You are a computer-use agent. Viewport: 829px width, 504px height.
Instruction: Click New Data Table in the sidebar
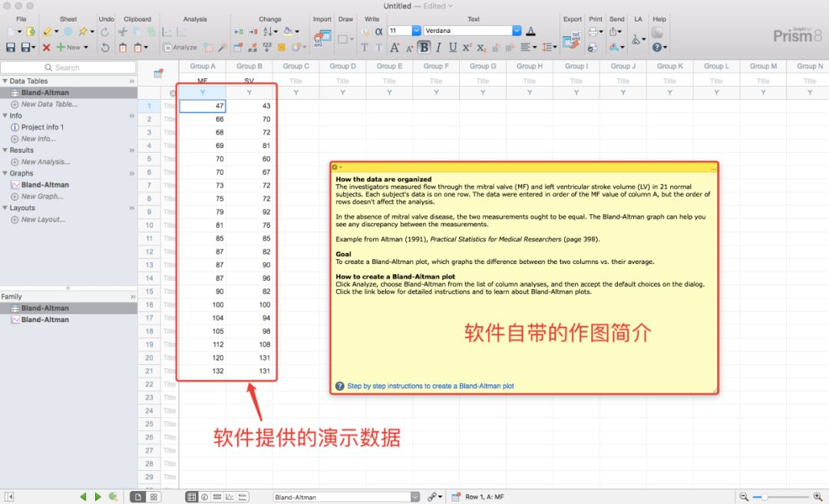point(48,104)
